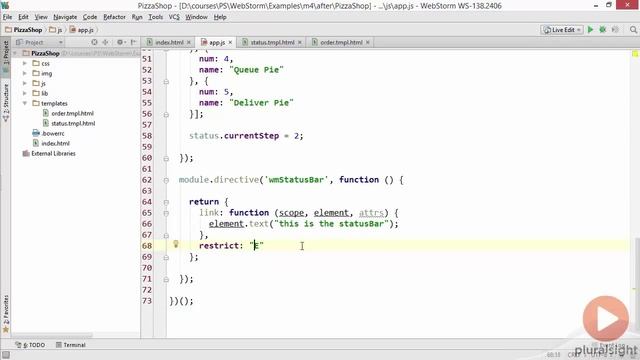Open the Refactor menu
The height and width of the screenshot is (360, 640).
(114, 17)
